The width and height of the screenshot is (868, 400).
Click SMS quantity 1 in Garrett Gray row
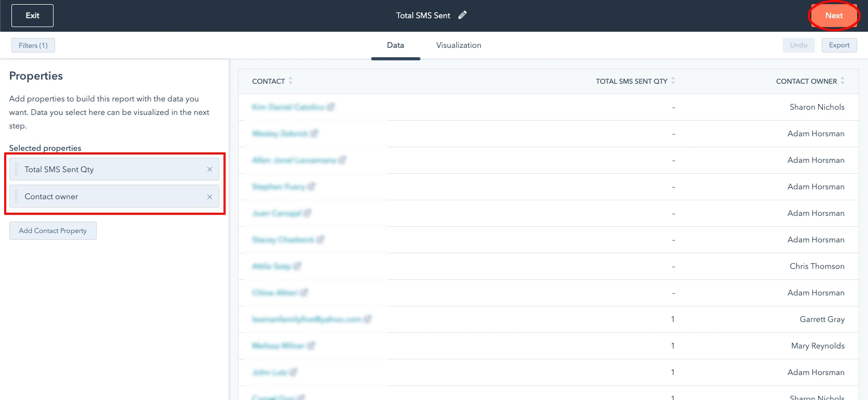coord(673,319)
